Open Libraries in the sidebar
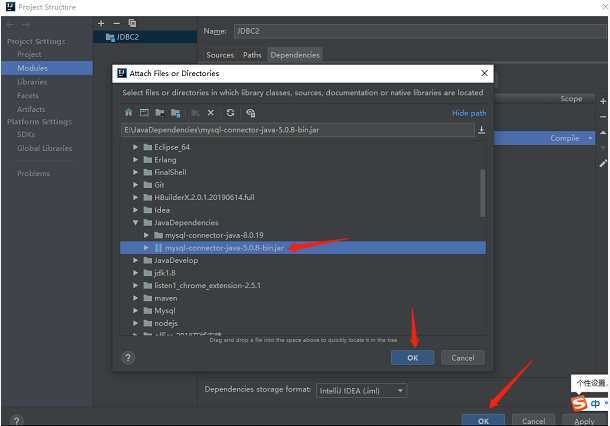610x426 pixels. [x=32, y=82]
